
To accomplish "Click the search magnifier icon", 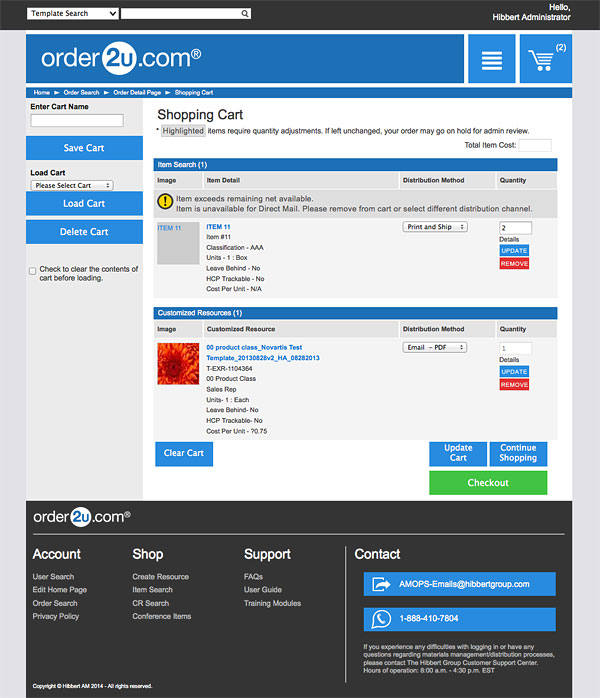I will 245,14.
